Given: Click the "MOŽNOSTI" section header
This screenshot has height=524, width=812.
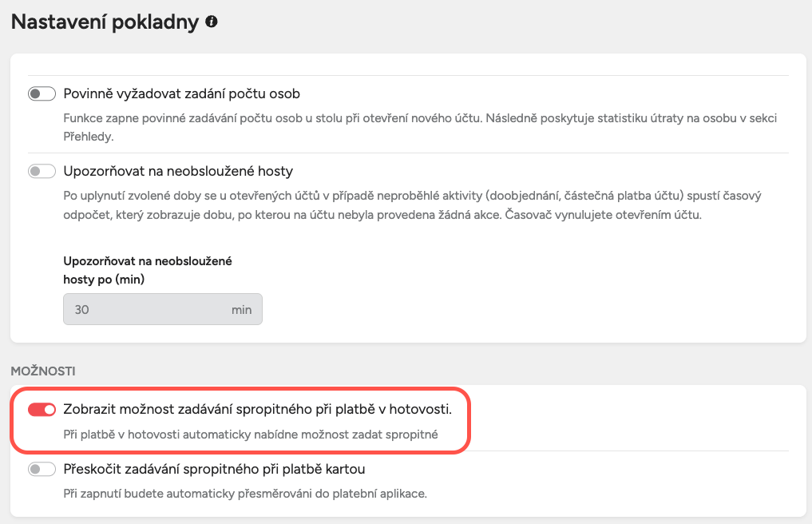Looking at the screenshot, I should click(42, 371).
